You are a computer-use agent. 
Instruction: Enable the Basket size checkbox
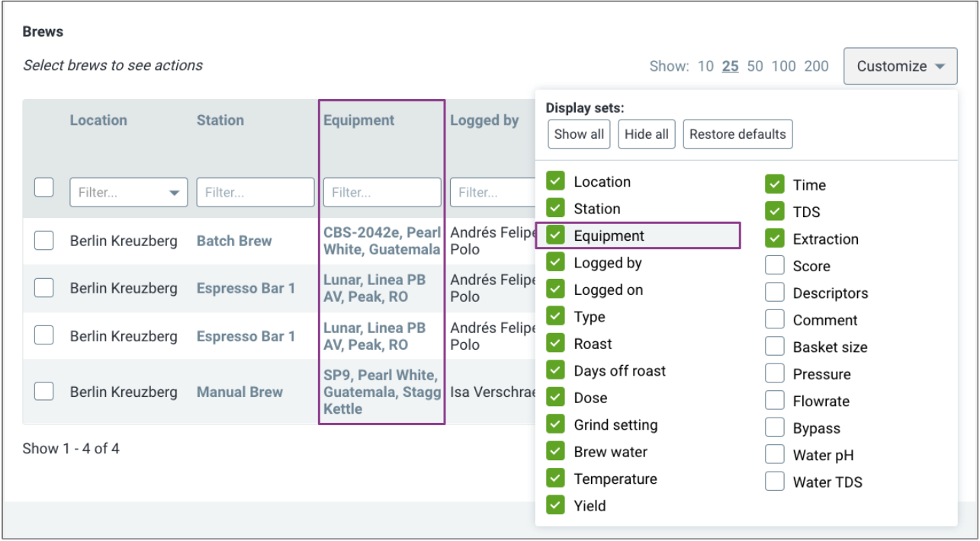[x=775, y=347]
